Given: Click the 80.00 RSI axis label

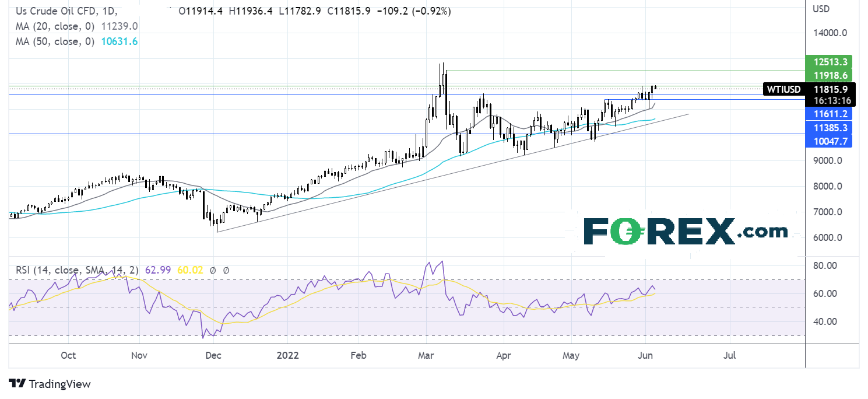Looking at the screenshot, I should (x=824, y=265).
